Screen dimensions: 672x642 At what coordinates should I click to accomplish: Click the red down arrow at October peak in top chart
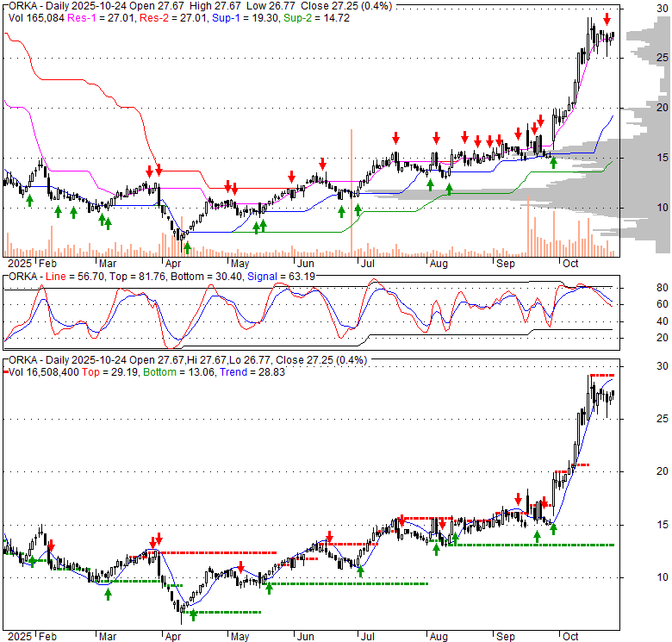pyautogui.click(x=607, y=19)
